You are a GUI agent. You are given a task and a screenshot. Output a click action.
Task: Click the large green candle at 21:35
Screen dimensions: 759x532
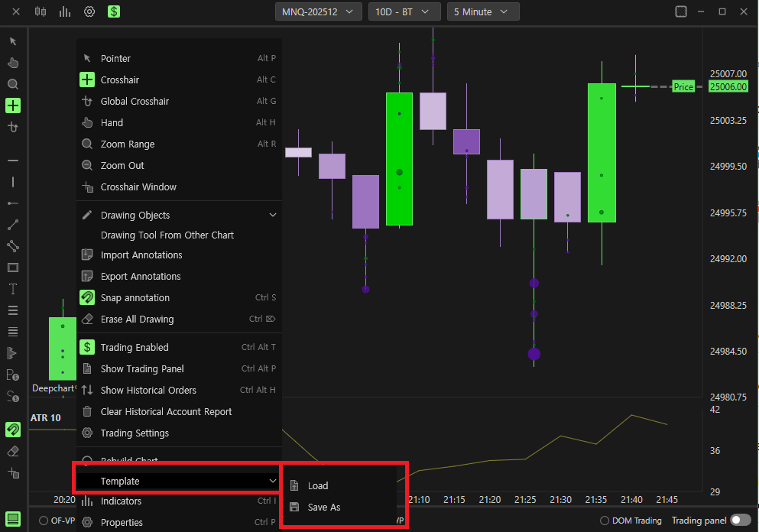[x=602, y=153]
